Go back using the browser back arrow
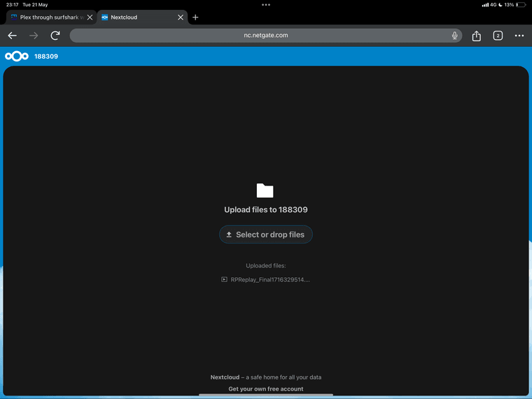 pos(12,36)
